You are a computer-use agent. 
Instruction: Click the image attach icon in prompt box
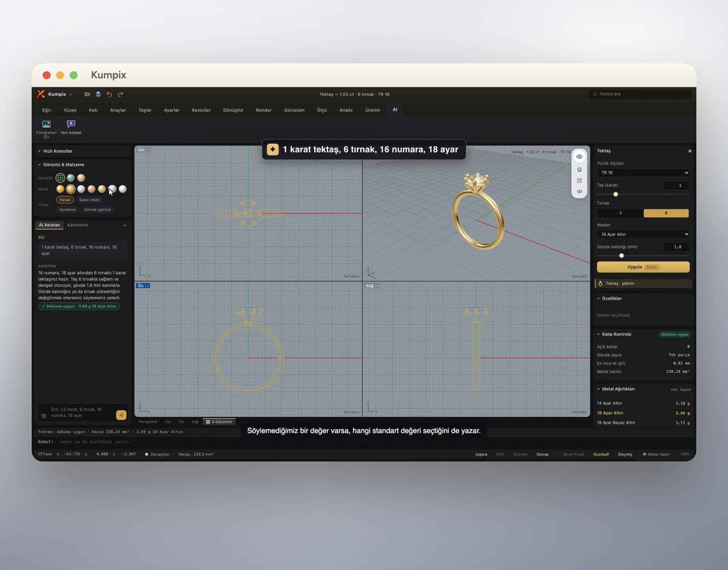pyautogui.click(x=44, y=416)
